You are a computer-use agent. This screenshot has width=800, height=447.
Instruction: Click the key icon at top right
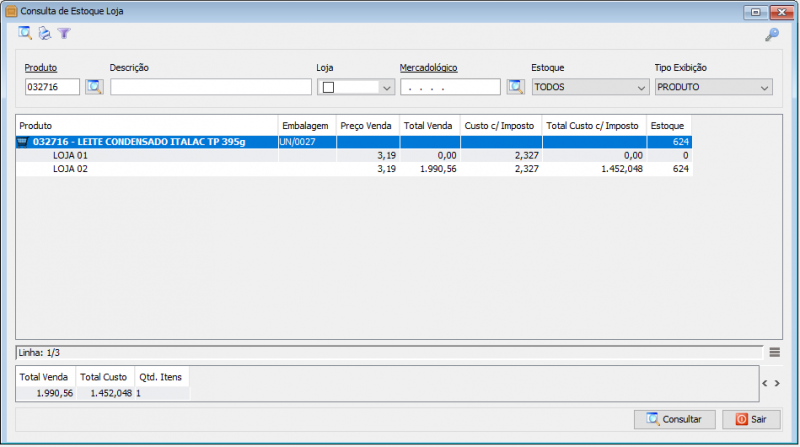coord(771,35)
